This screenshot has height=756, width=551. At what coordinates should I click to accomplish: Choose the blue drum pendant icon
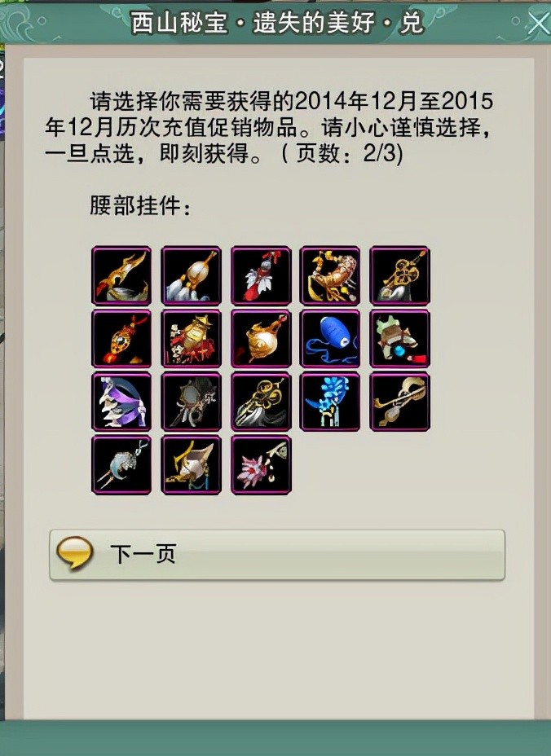(x=329, y=338)
